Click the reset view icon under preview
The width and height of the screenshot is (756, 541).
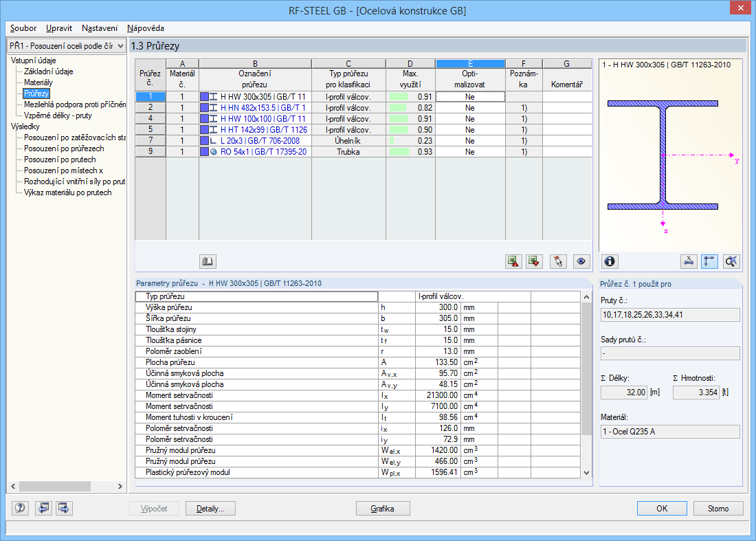pyautogui.click(x=731, y=261)
